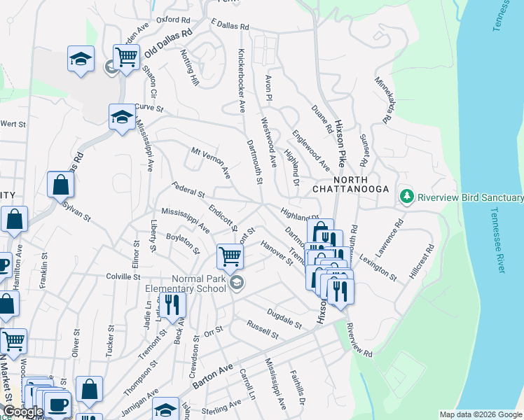Click the graduation cap marker near Sterling Ave
This screenshot has width=524, height=420.
point(165,409)
